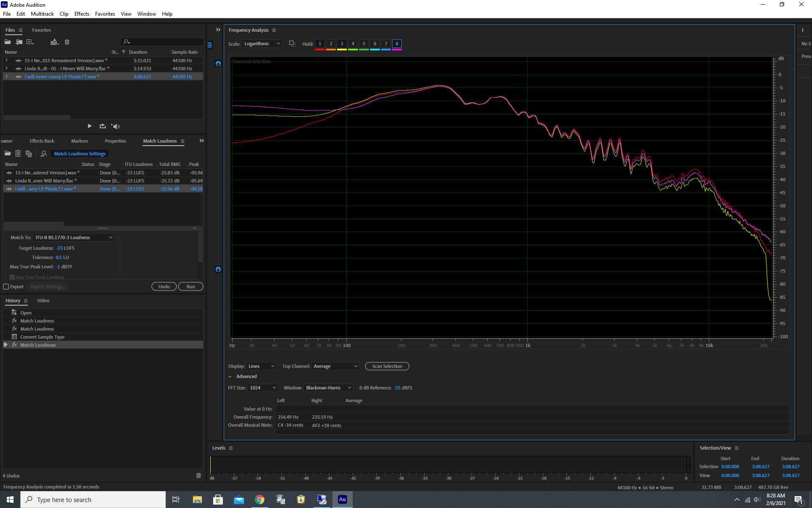The image size is (812, 508).
Task: Toggle Auto-Play speaker icon
Action: (115, 126)
